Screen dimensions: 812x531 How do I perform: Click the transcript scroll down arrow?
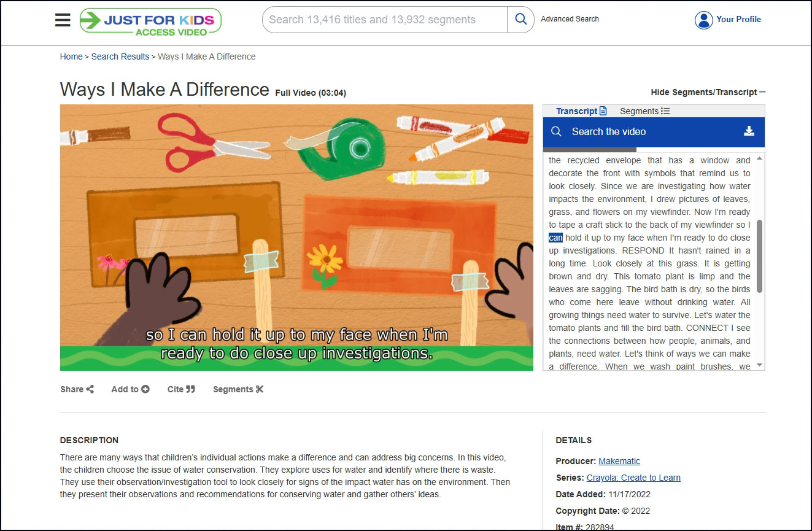click(760, 365)
